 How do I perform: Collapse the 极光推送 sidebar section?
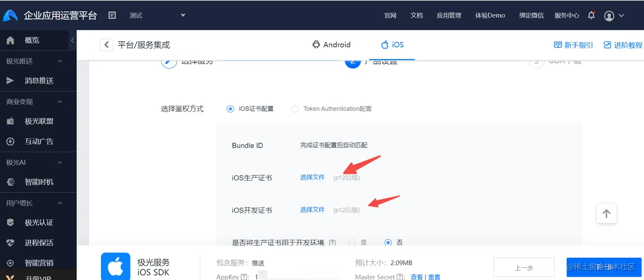click(60, 61)
